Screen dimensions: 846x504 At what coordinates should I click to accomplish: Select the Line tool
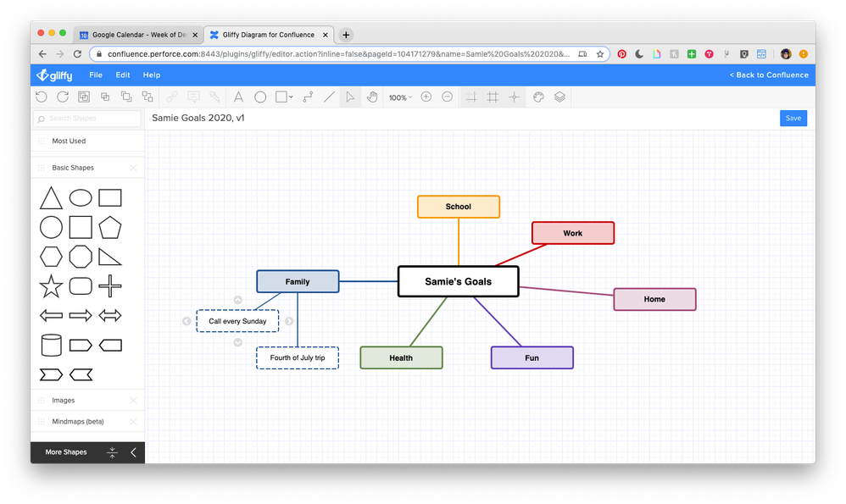(x=328, y=97)
